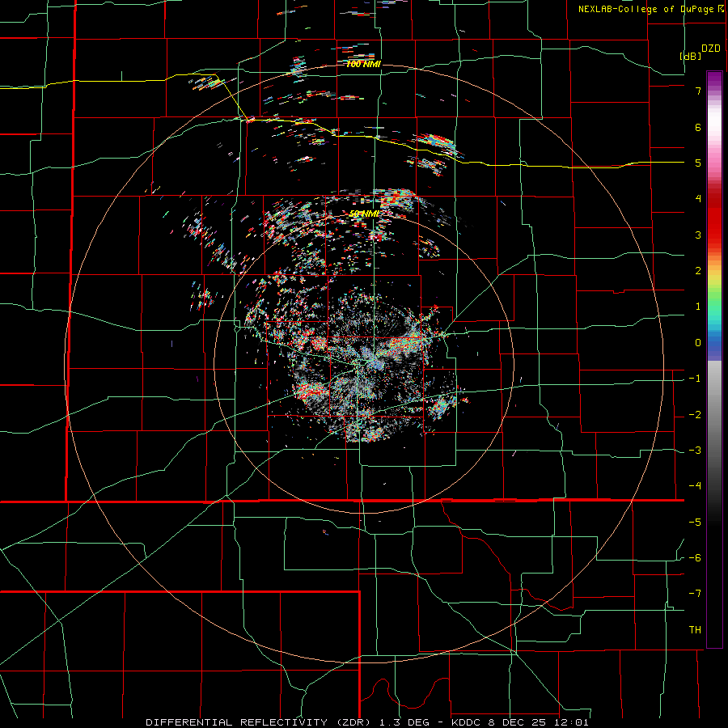Click the 5 value on the scale
Image resolution: width=728 pixels, height=728 pixels.
[698, 163]
